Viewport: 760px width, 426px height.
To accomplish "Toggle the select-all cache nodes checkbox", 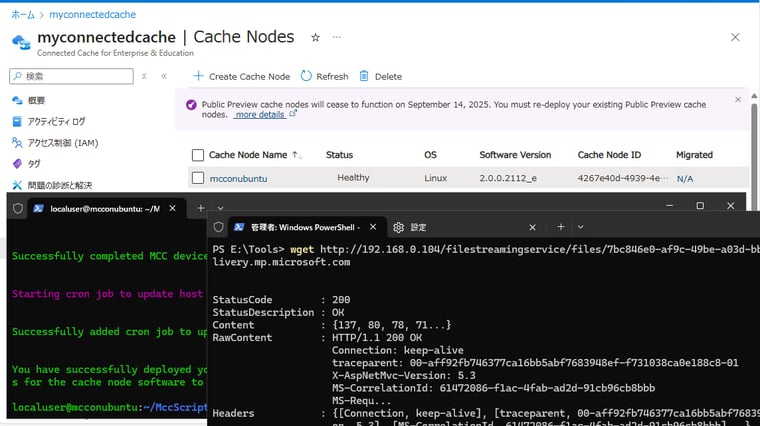I will tap(198, 155).
